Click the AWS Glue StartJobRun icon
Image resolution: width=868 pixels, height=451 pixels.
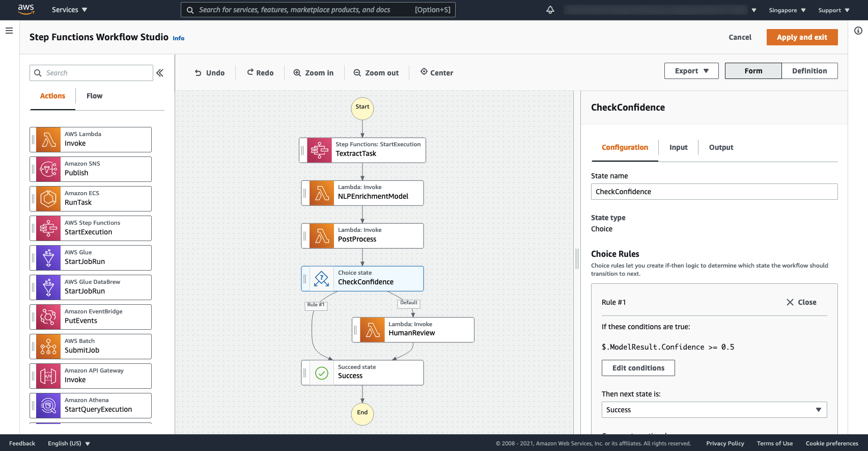(48, 258)
